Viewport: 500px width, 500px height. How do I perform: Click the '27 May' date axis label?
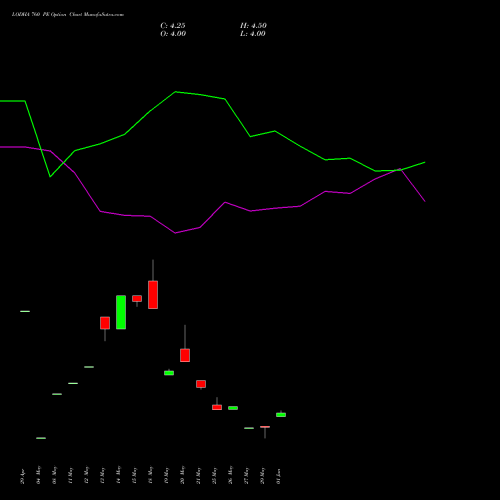tap(246, 475)
